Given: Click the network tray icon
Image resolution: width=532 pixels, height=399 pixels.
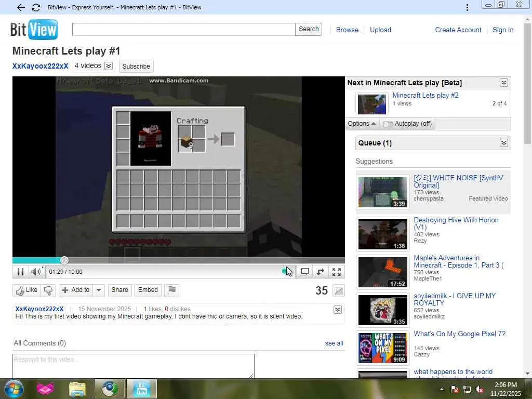Looking at the screenshot, I should click(x=467, y=390).
